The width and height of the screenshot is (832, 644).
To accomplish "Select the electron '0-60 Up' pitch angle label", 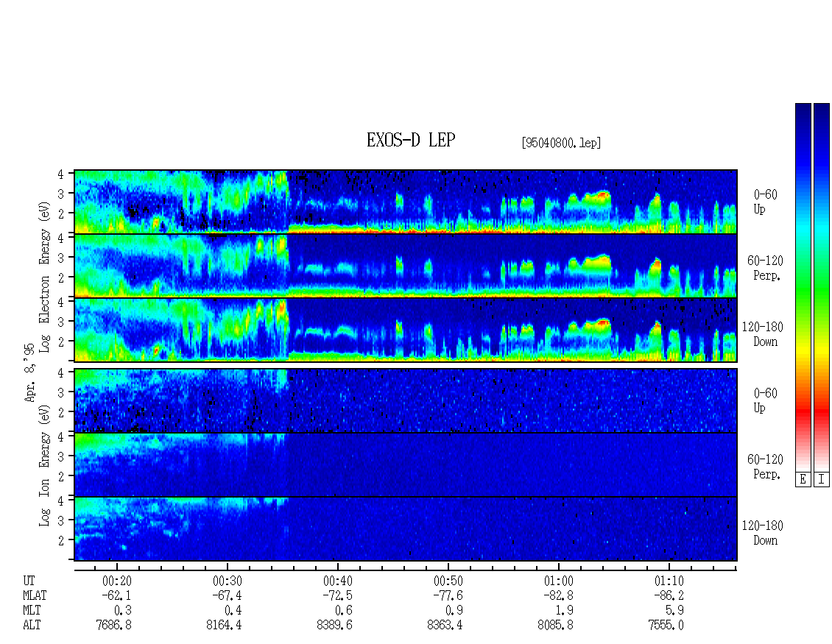I will pos(765,202).
